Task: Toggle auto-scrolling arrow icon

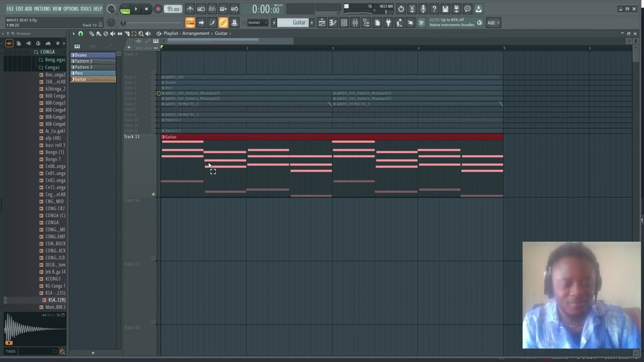Action: [x=201, y=23]
